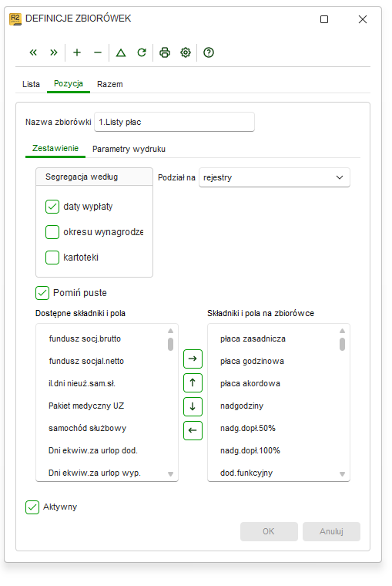Go to previous record with double-left arrows
The image size is (392, 586).
click(x=33, y=52)
